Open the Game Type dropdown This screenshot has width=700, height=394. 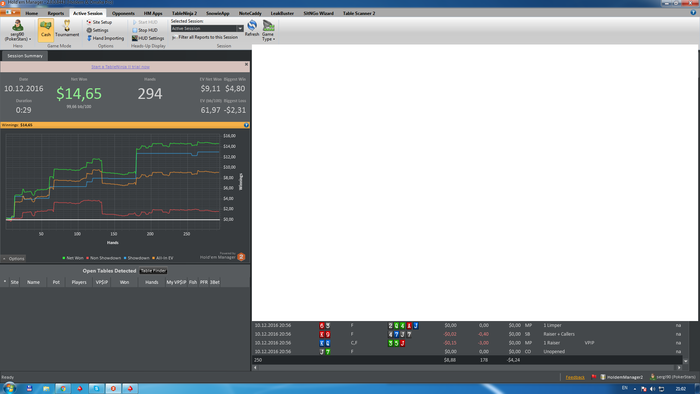coord(268,30)
